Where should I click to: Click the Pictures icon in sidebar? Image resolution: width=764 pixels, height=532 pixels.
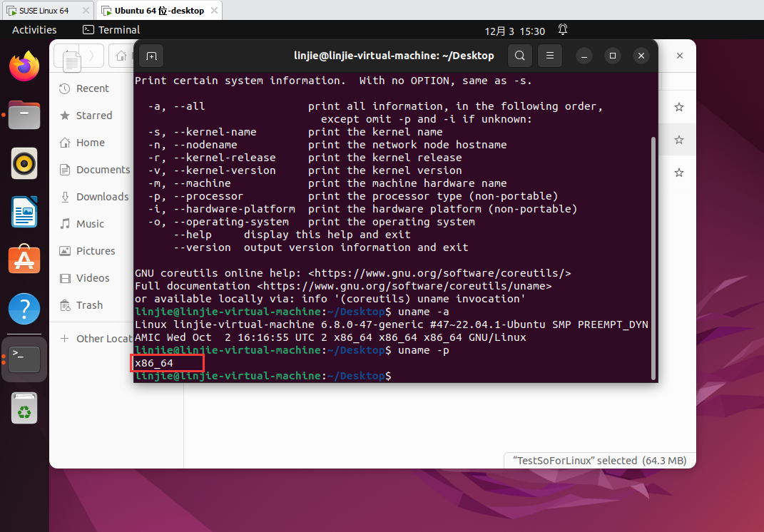pos(64,251)
